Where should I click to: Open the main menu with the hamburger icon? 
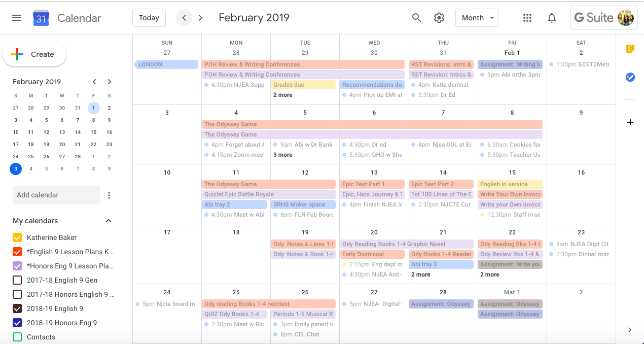[x=17, y=17]
